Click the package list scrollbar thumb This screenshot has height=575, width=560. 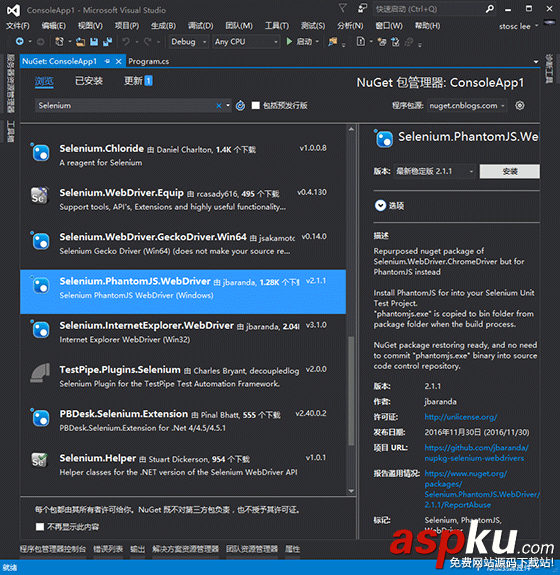(351, 391)
